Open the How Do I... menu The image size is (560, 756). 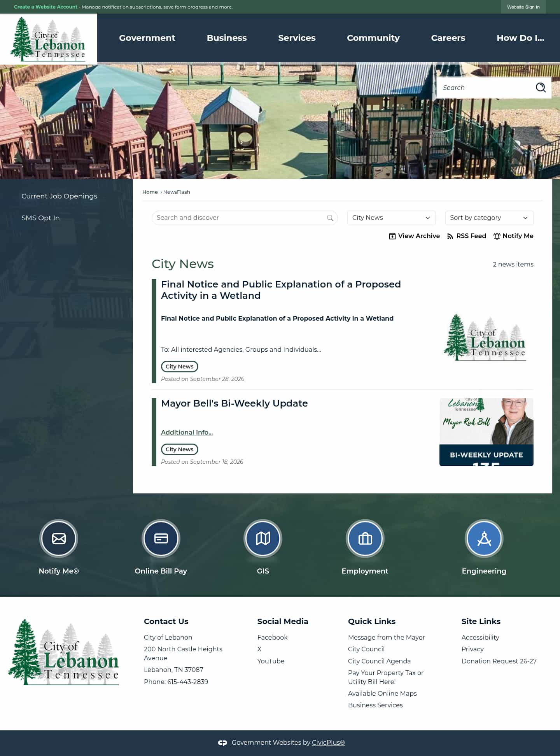(520, 38)
